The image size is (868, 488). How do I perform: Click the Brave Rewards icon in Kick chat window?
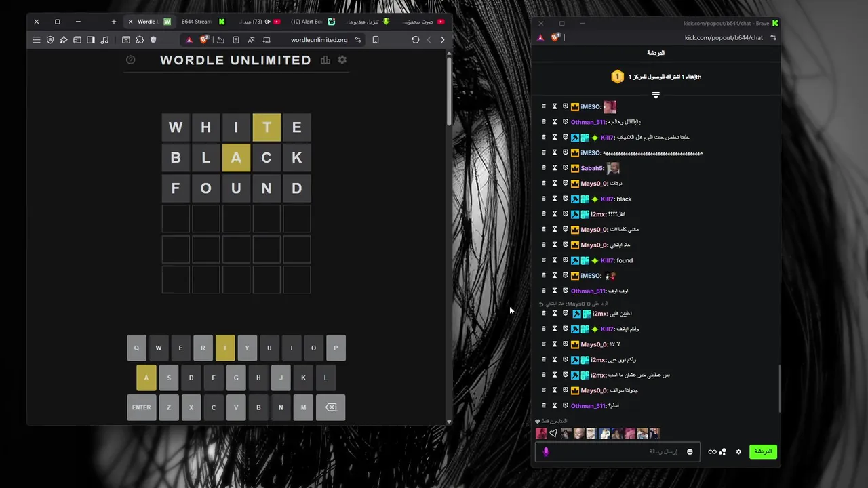[540, 37]
